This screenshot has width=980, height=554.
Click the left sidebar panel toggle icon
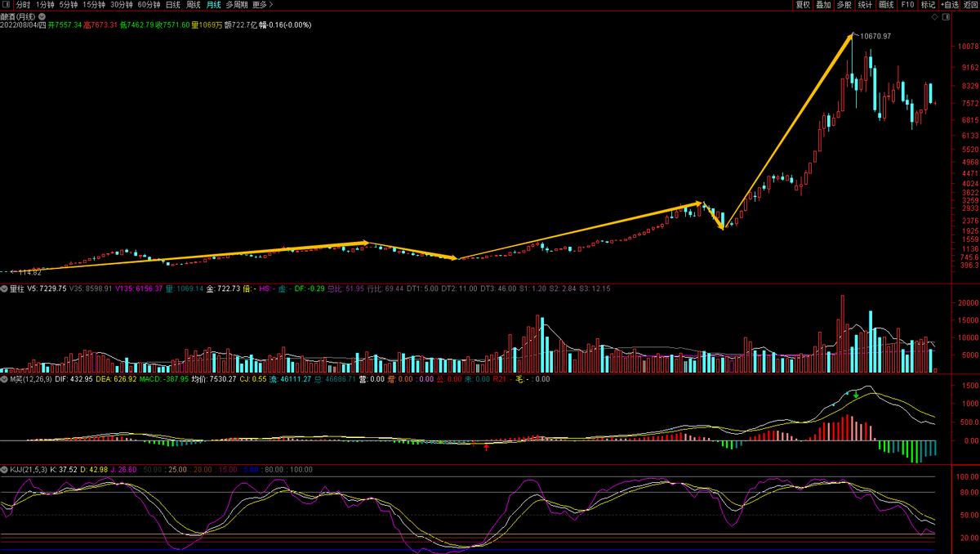7,5
